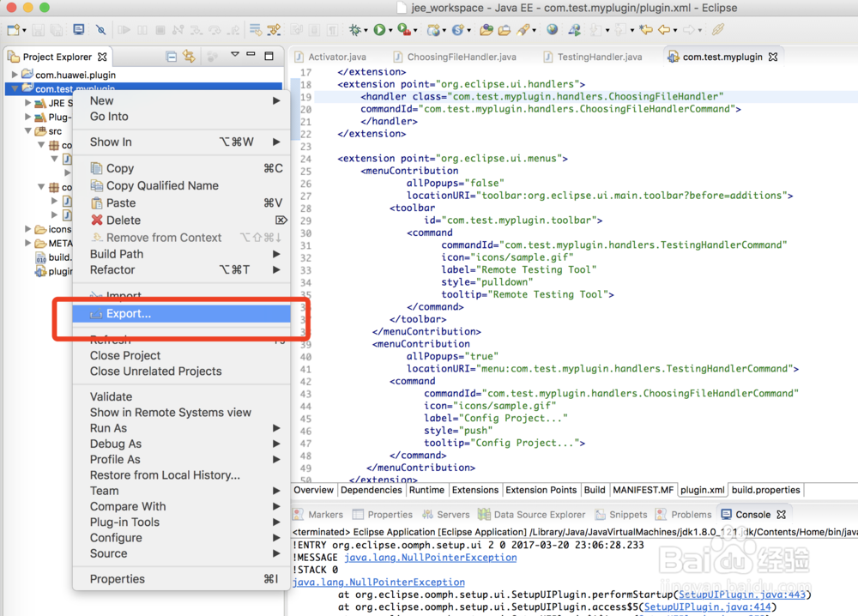The height and width of the screenshot is (616, 858).
Task: Switch to the Markers view tab
Action: click(318, 514)
